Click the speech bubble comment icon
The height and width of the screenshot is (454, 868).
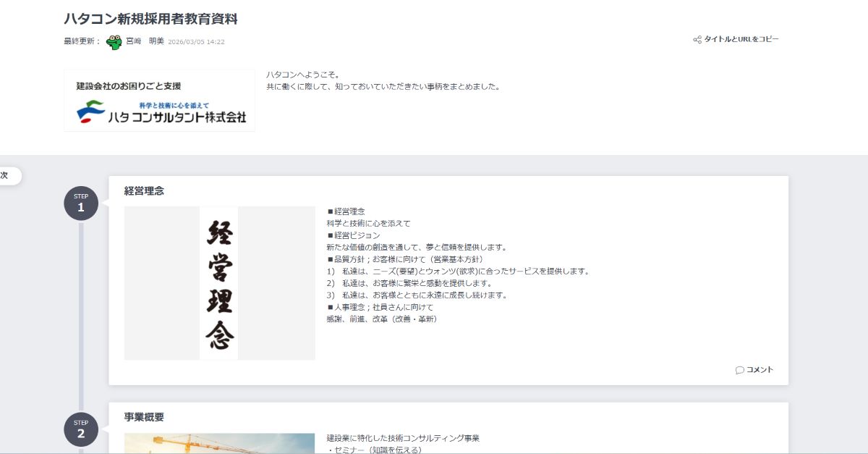pos(739,370)
